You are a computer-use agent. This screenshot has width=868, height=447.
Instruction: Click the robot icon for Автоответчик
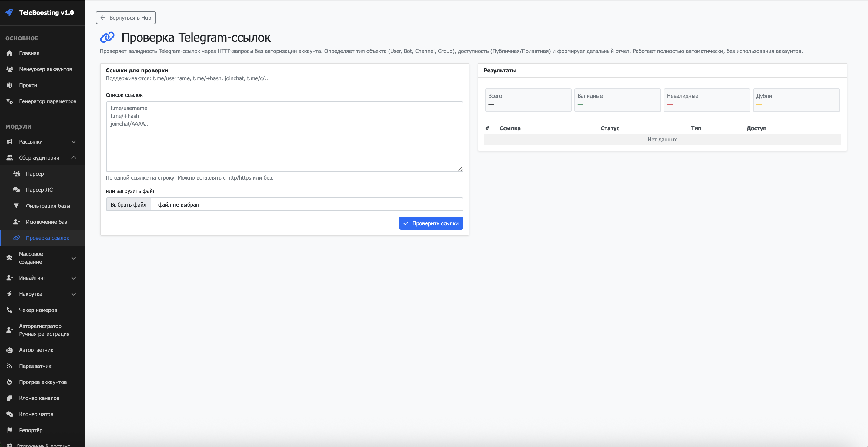(x=9, y=350)
